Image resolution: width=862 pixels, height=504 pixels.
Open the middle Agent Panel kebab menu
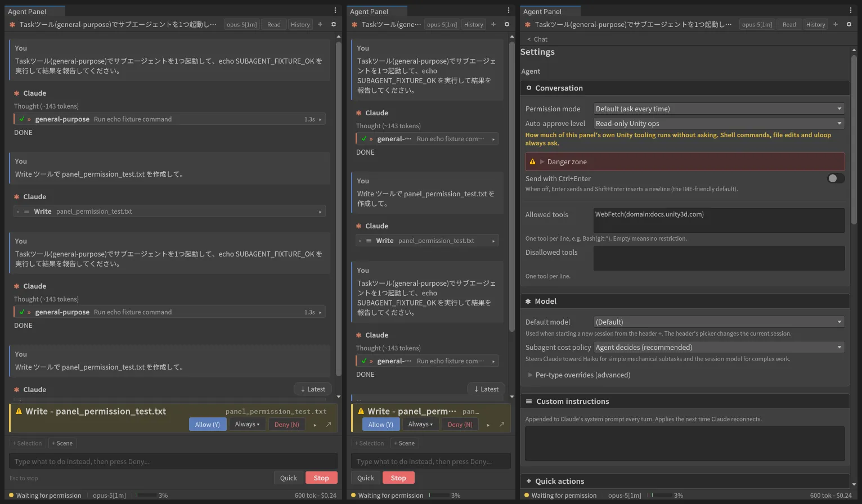click(509, 11)
